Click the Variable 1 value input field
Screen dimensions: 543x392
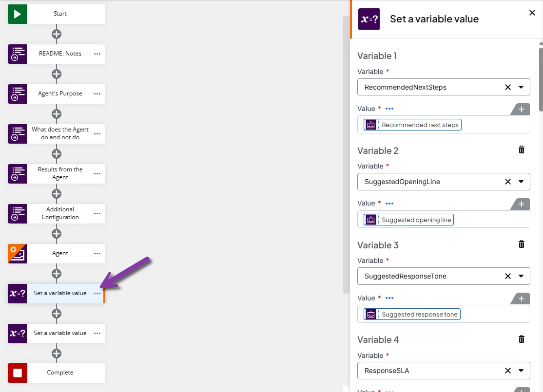[x=444, y=125]
